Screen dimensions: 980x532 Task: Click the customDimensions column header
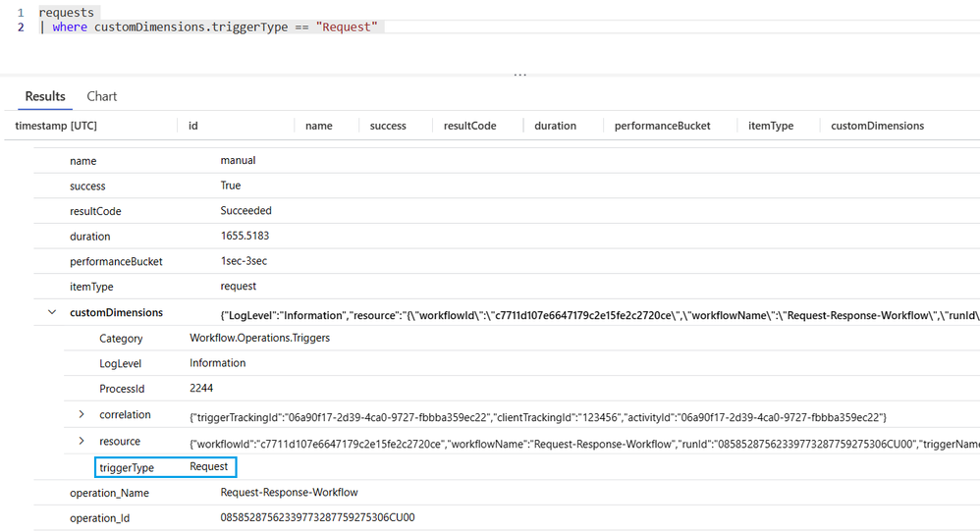tap(878, 126)
